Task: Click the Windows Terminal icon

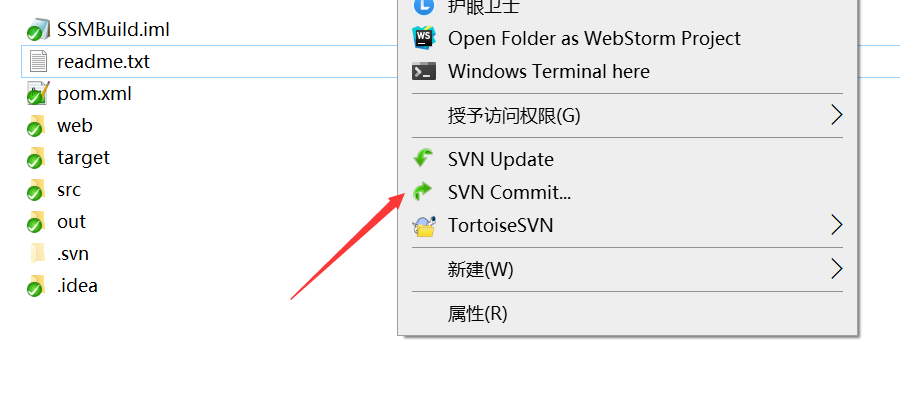Action: tap(424, 71)
